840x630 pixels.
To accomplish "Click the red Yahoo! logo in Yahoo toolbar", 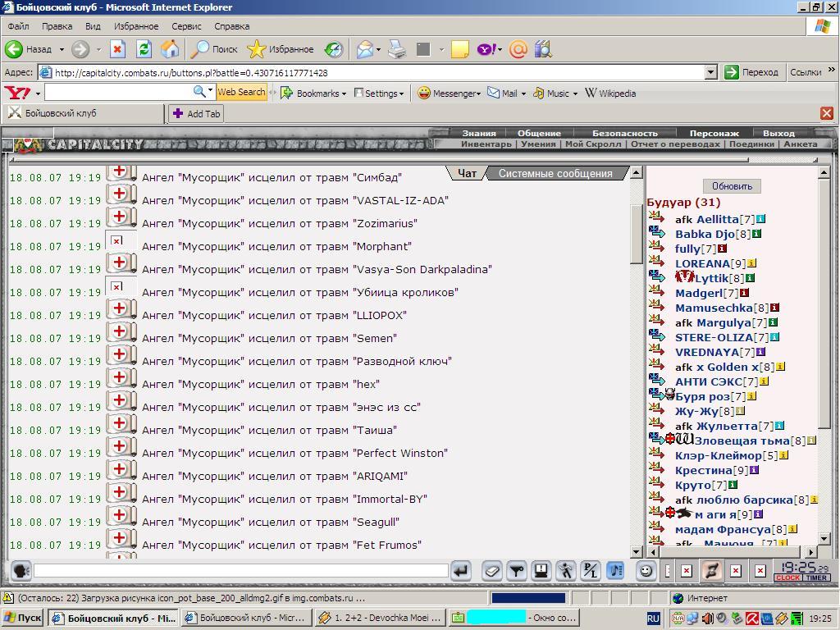I will pos(18,93).
